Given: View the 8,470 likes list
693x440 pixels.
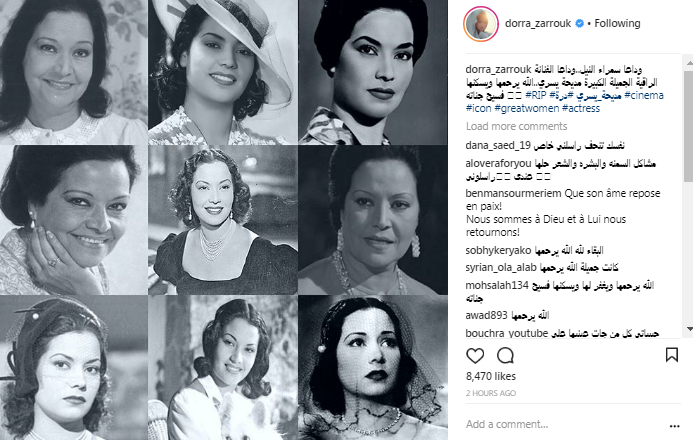Looking at the screenshot, I should pos(491,376).
